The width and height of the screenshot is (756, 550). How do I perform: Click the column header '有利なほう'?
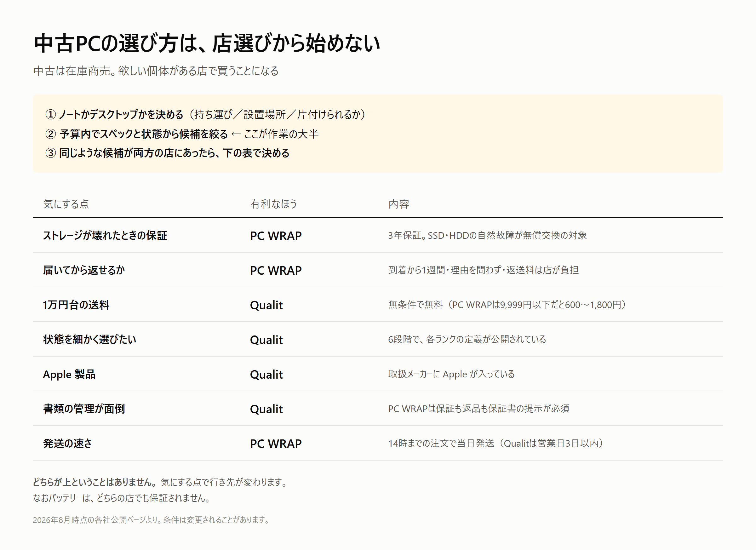273,204
